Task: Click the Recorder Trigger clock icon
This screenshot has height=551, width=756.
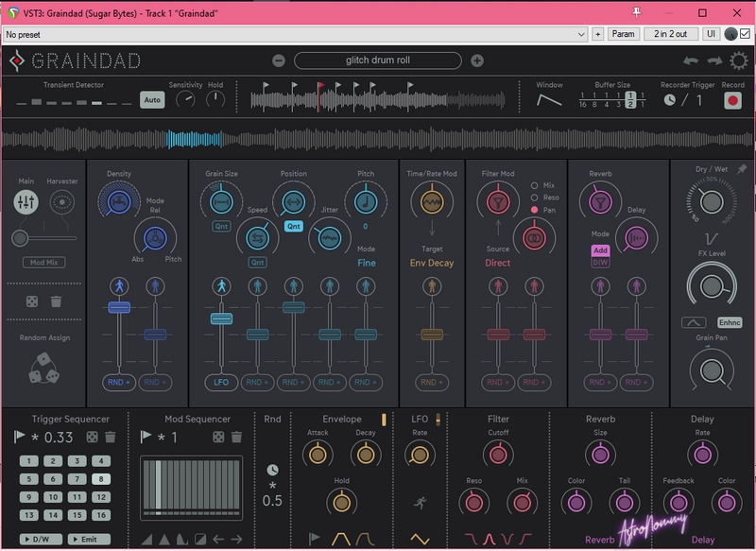Action: click(x=670, y=100)
